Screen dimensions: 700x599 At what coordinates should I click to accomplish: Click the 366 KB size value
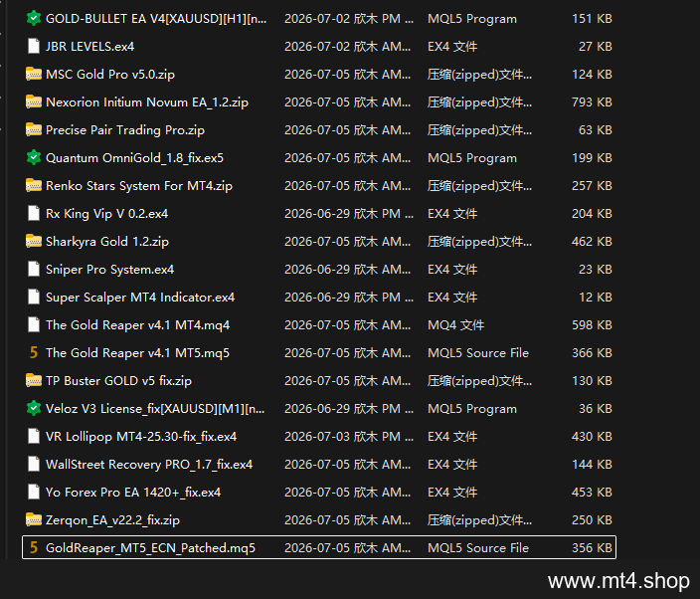[592, 353]
